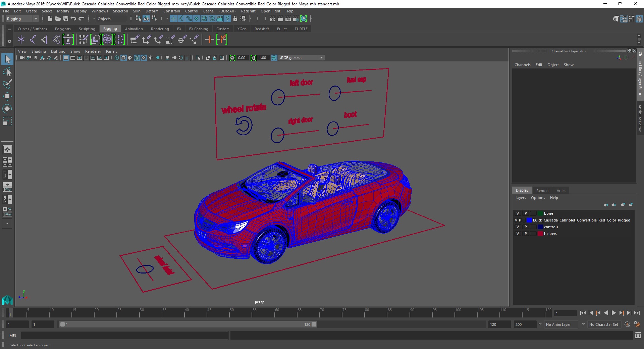Switch to the Animation shelf tab

pos(134,29)
